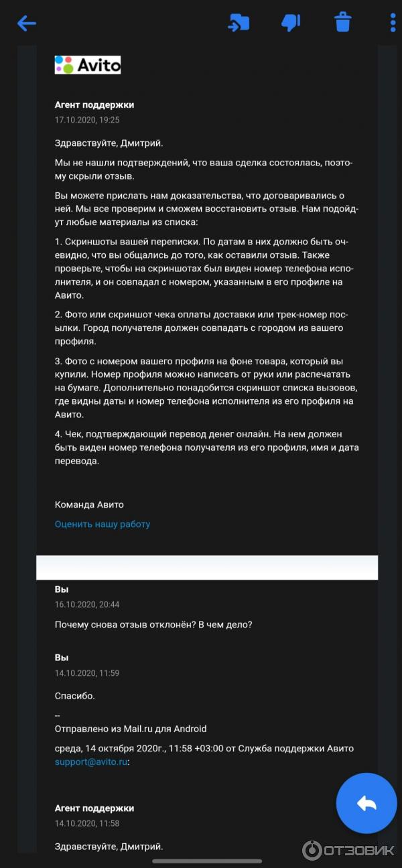This screenshot has height=868, width=402.
Task: Open the three-dot more options menu
Action: tap(393, 23)
